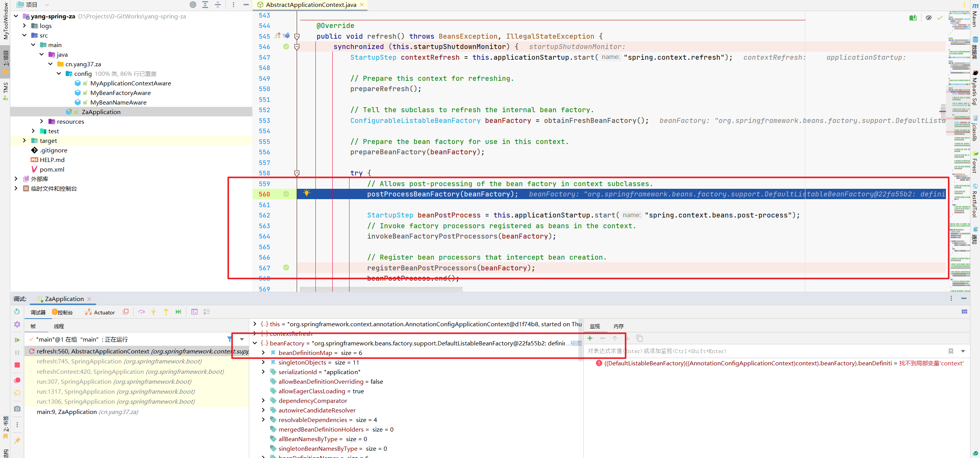Toggle code folding marker at line 545

point(297,36)
